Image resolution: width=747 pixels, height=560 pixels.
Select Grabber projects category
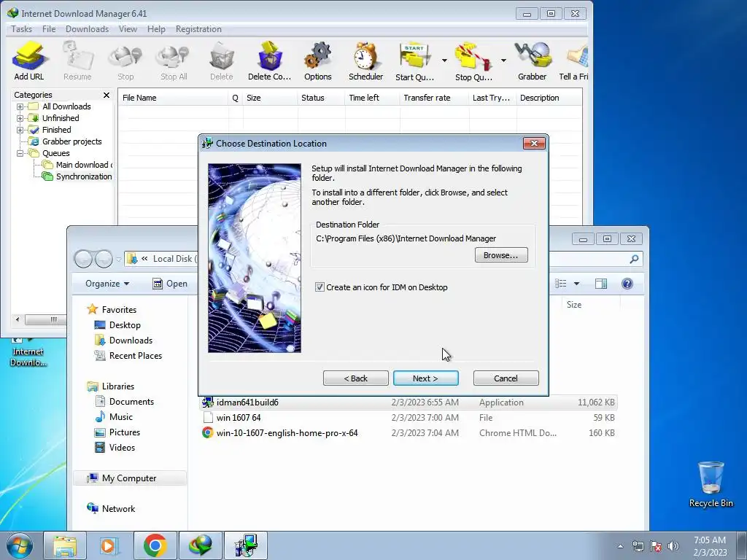tap(65, 141)
